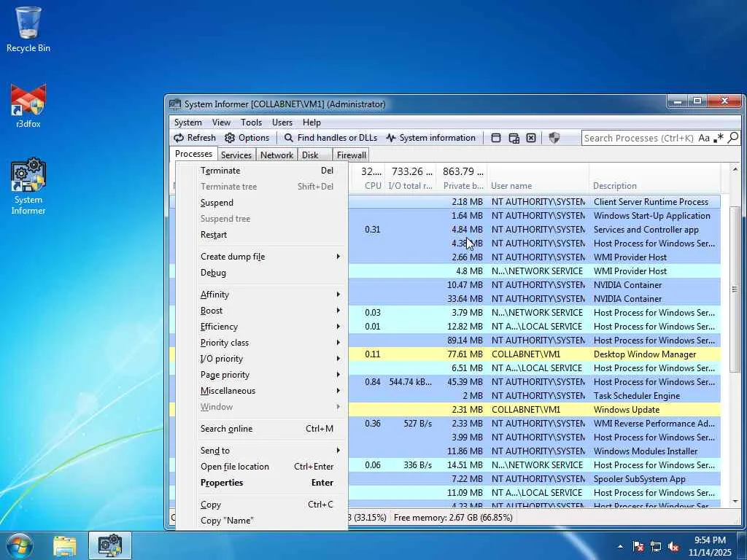Click the Find window toolbar icon

496,138
